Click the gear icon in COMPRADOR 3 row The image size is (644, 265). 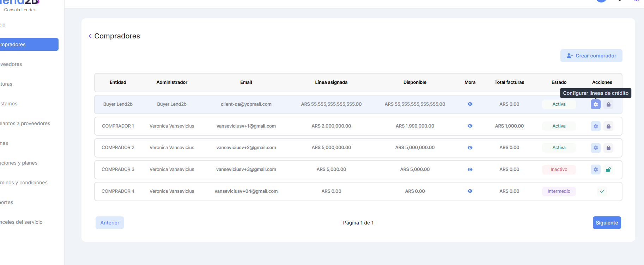595,170
